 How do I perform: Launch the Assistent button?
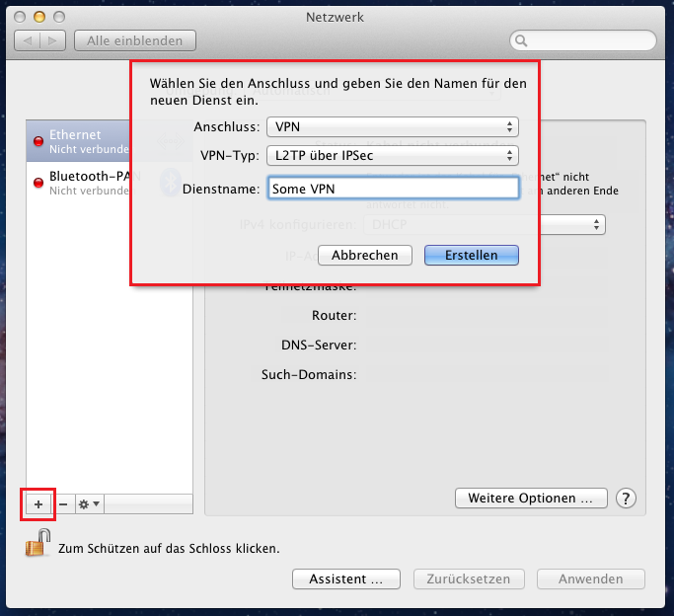pyautogui.click(x=345, y=579)
